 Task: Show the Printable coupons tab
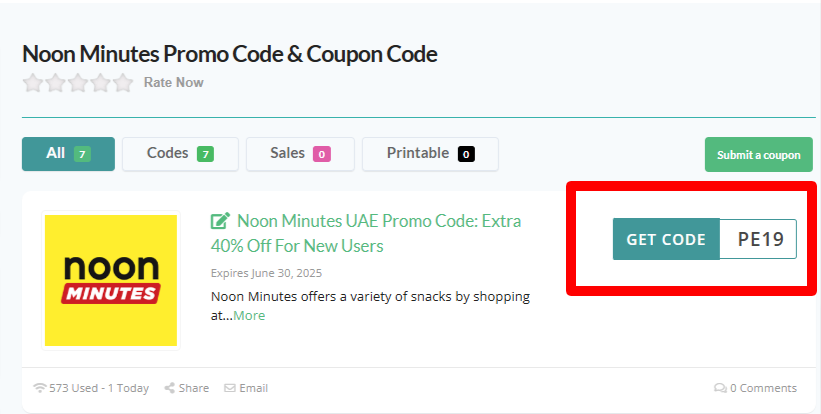[x=430, y=154]
